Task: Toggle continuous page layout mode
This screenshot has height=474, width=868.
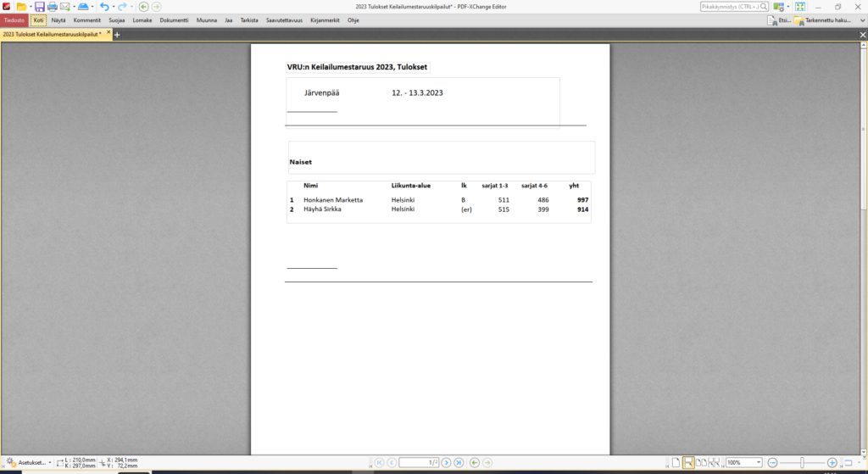Action: (688, 462)
